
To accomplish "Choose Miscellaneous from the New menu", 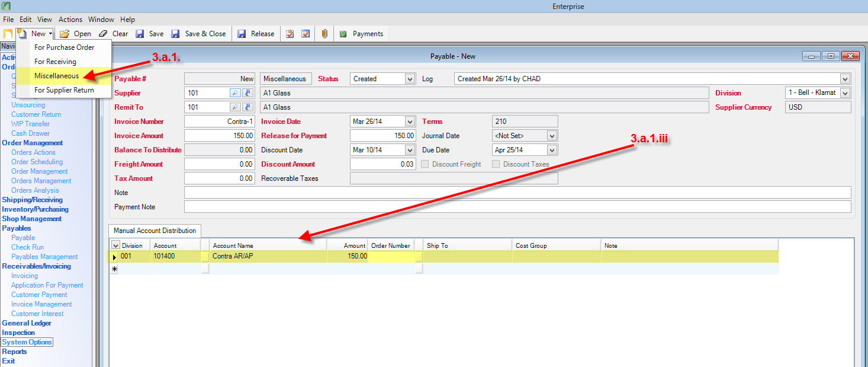I will (x=56, y=76).
